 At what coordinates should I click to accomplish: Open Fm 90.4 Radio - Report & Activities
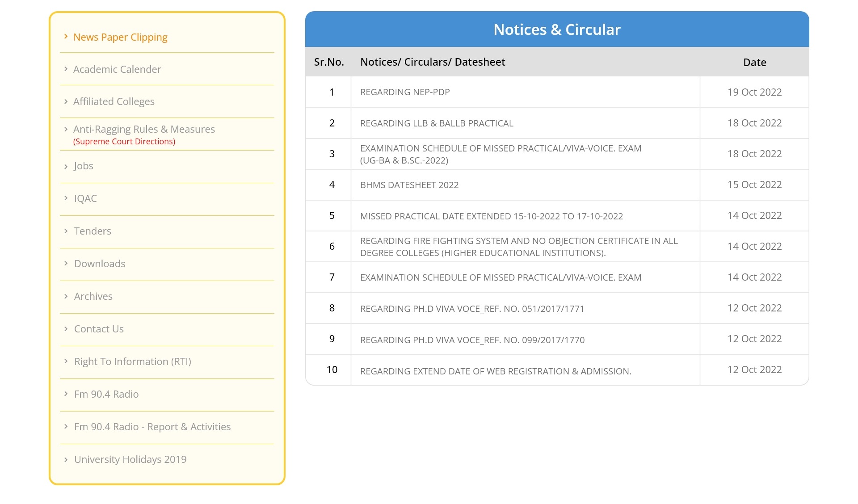click(x=152, y=427)
